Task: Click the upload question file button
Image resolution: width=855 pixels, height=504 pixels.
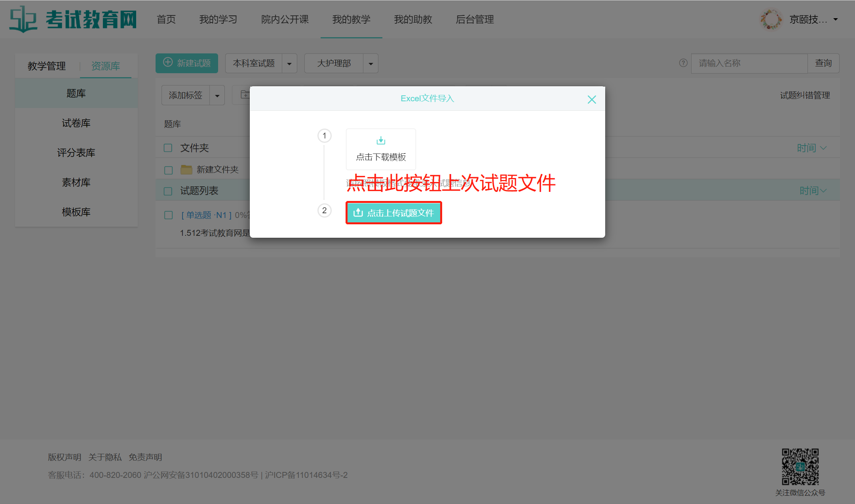Action: (394, 213)
